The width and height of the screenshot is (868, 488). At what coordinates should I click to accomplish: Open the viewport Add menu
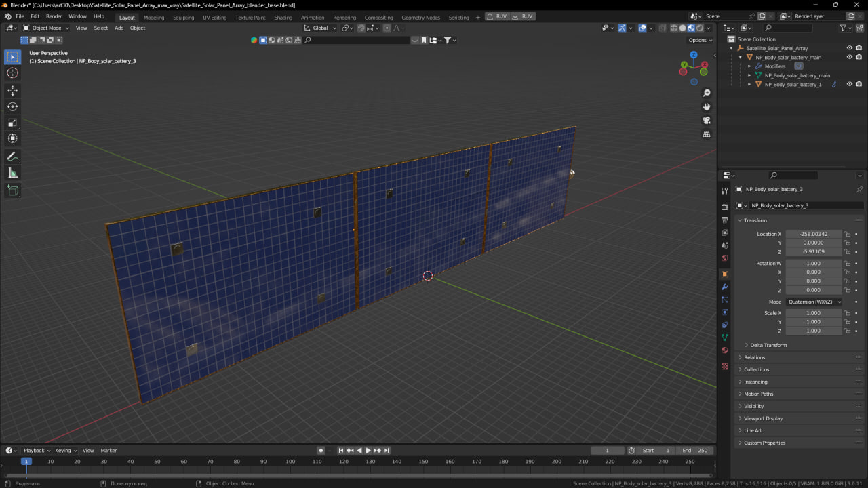point(119,28)
